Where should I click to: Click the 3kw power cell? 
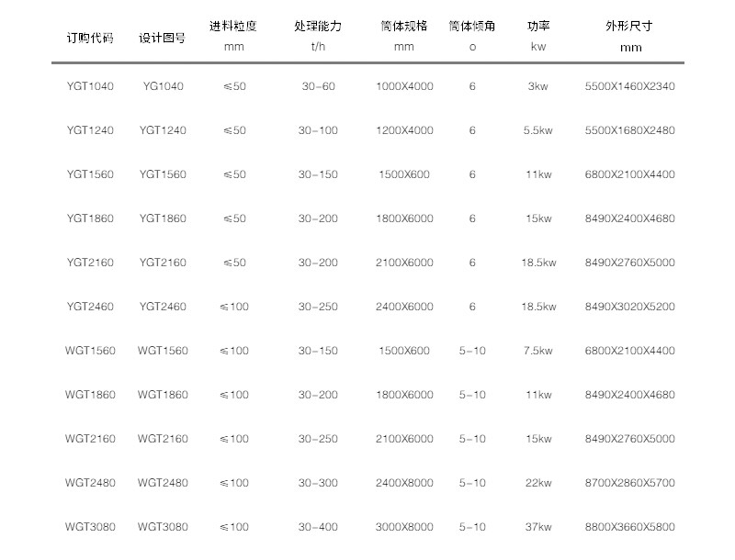coord(538,86)
